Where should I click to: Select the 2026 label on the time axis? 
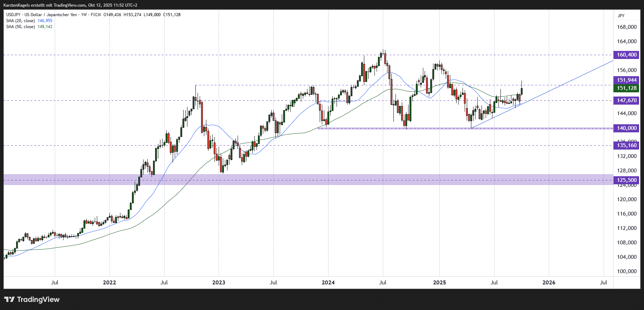(549, 282)
